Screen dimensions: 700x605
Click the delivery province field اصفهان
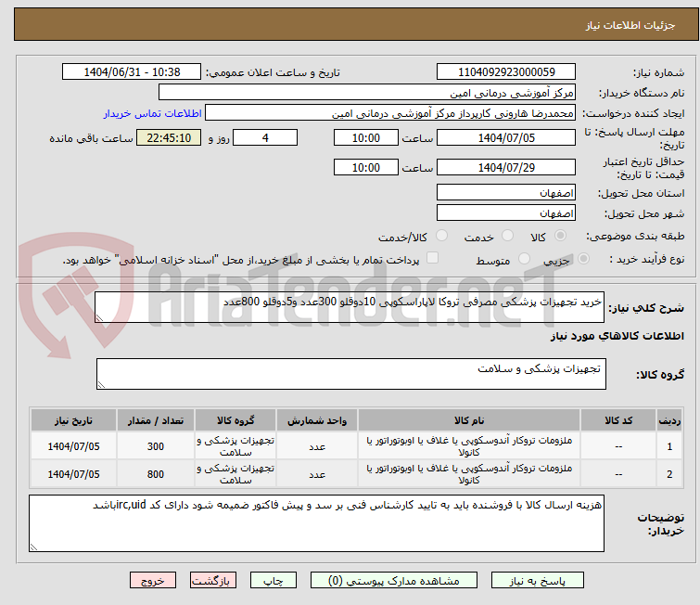(x=506, y=193)
